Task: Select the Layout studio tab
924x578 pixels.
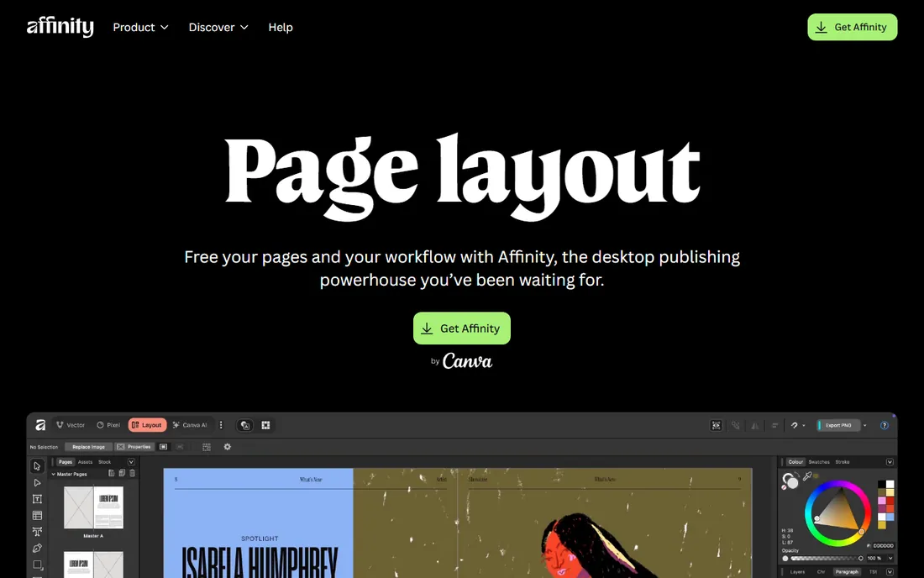Action: pos(147,425)
